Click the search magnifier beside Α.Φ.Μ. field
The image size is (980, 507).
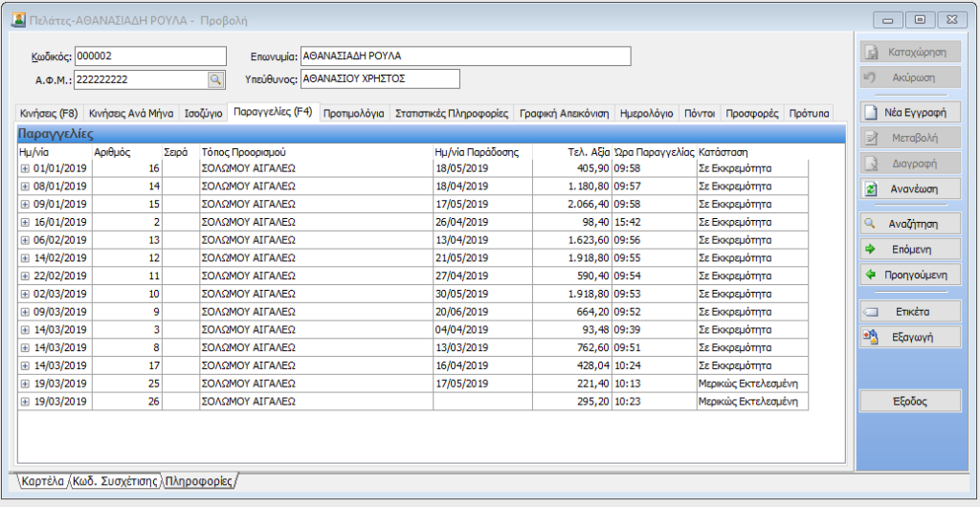click(x=215, y=79)
